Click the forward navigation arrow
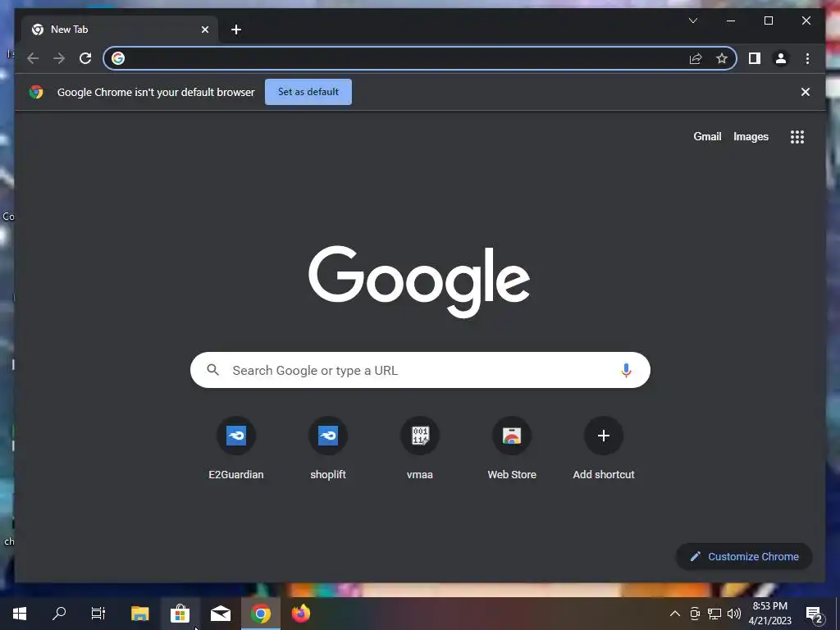 click(59, 58)
